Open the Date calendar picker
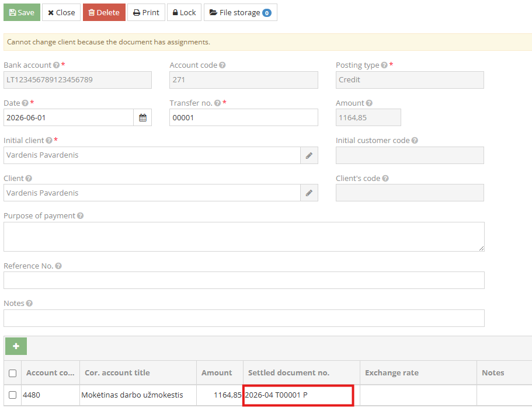Viewport: 532px width, 411px height. tap(143, 118)
